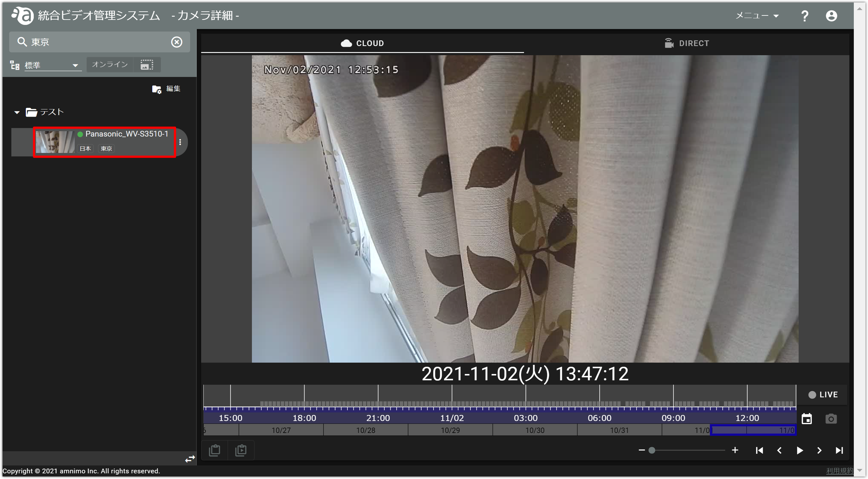The image size is (868, 479).
Task: Click the 2021-11-02 13:47:12 timestamp
Action: [525, 373]
